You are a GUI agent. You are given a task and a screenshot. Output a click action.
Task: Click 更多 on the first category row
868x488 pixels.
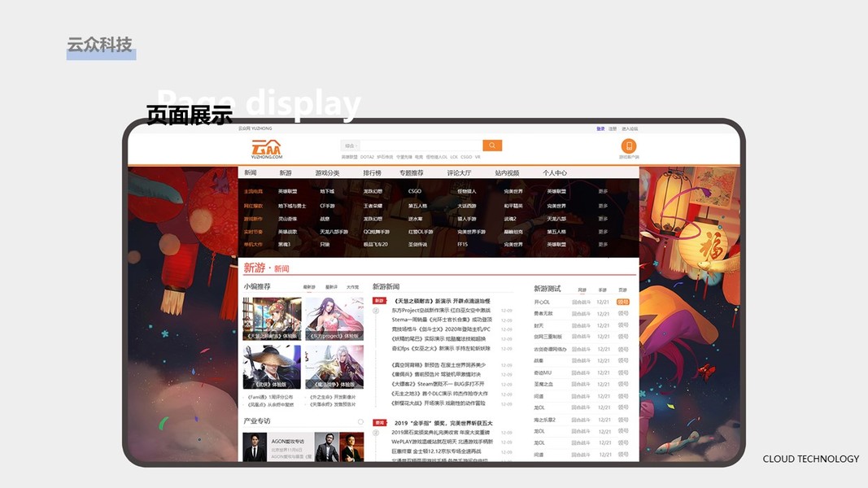pos(603,191)
